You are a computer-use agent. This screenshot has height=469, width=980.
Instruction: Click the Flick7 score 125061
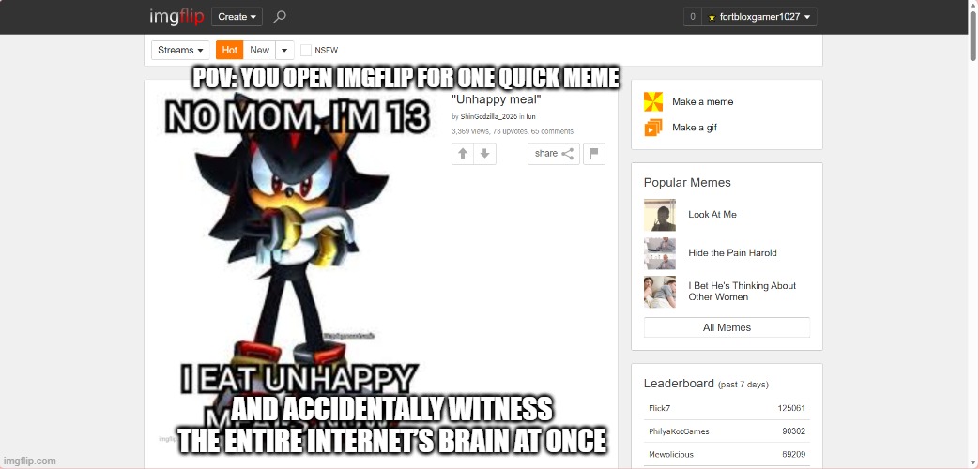pyautogui.click(x=791, y=408)
